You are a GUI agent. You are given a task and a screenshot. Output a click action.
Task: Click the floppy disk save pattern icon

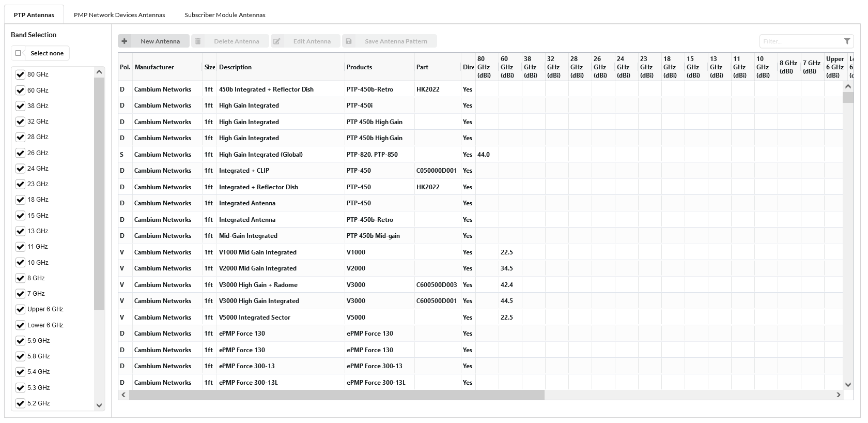(349, 41)
